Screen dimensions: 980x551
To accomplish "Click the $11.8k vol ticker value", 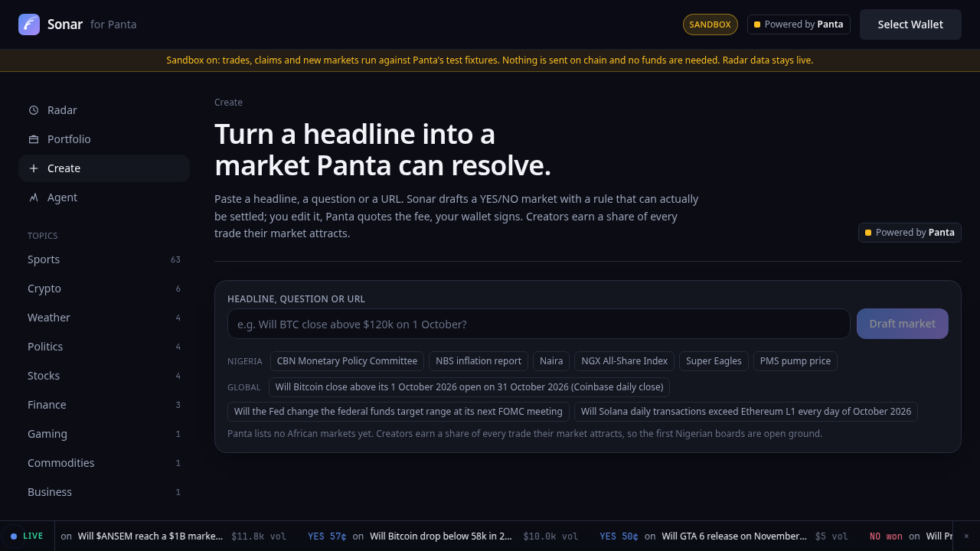I will coord(259,536).
